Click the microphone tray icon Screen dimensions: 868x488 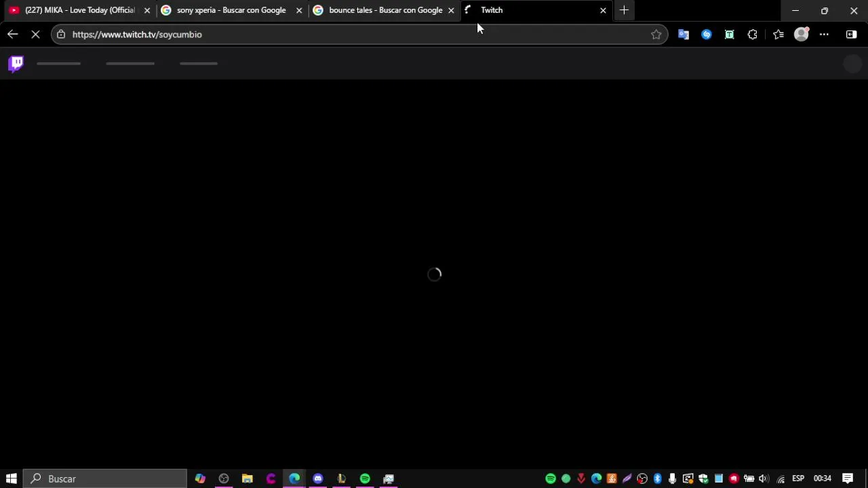673,479
